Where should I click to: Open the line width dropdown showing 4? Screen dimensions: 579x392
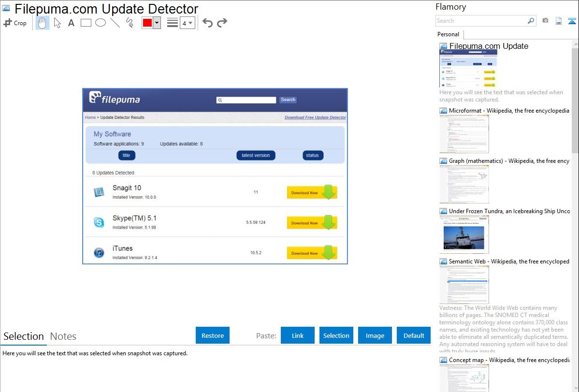[188, 23]
